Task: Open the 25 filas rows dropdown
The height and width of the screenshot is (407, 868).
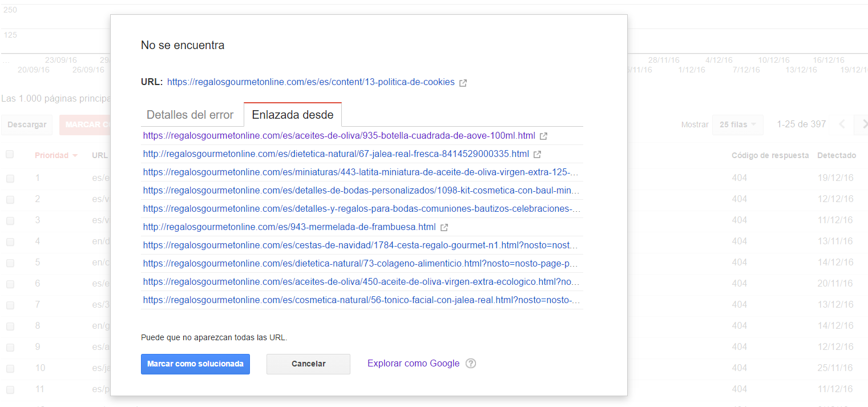Action: (x=737, y=124)
